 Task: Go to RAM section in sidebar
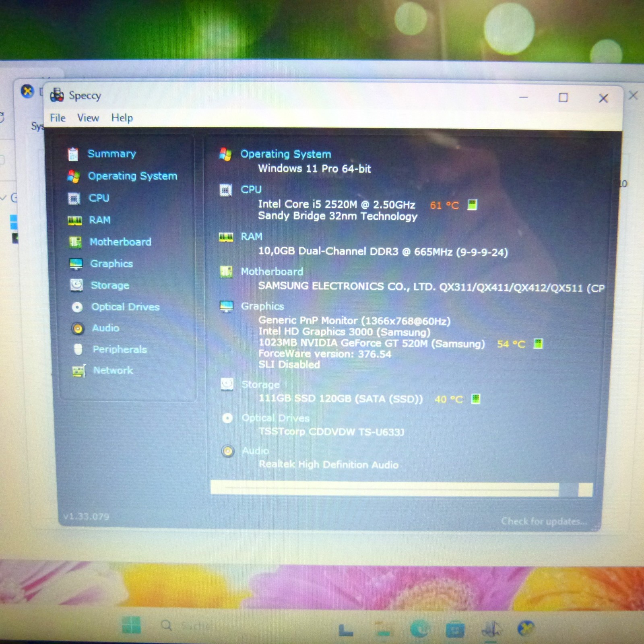(99, 220)
